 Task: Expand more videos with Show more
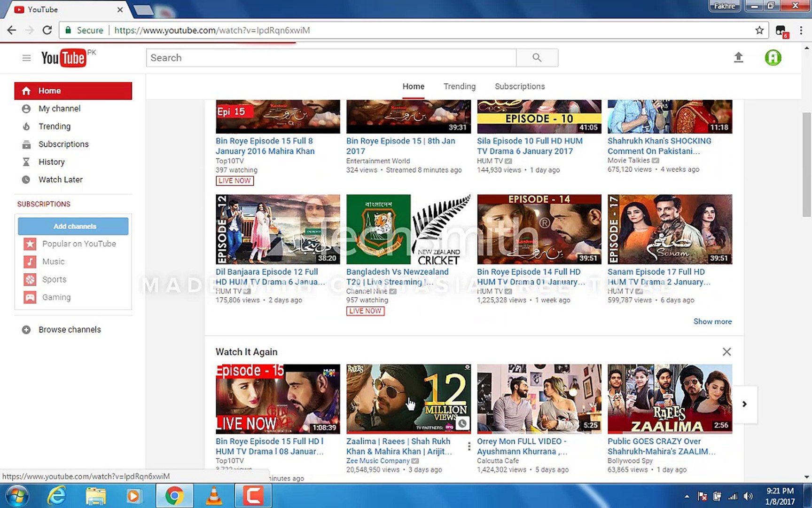pyautogui.click(x=712, y=321)
